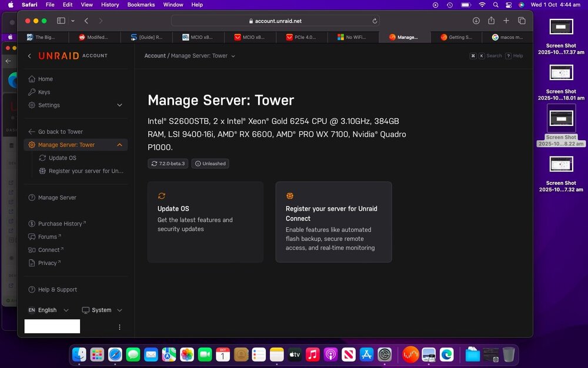The image size is (588, 368).
Task: Open Photos from the Dock
Action: click(187, 354)
